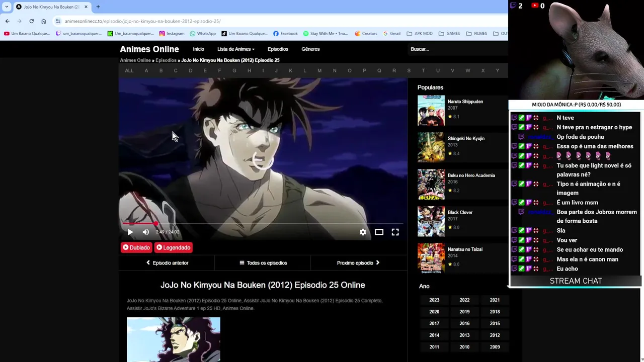Open the GAMES bookmarks folder
The width and height of the screenshot is (644, 362).
(449, 34)
